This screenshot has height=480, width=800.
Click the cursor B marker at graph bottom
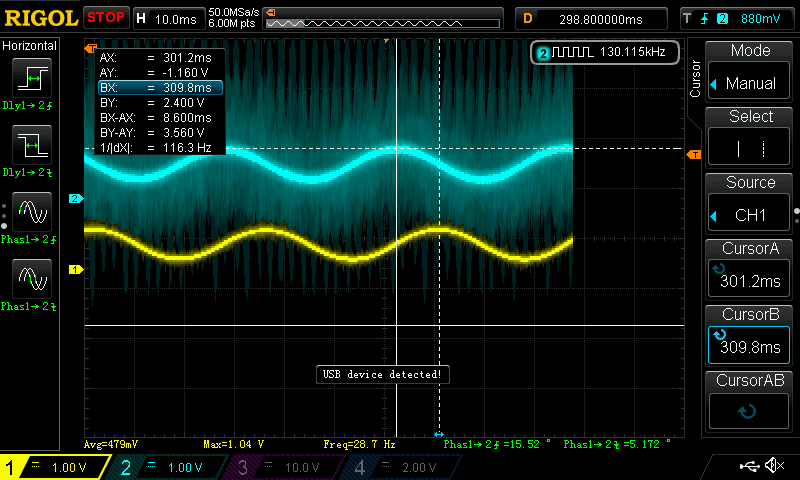[x=439, y=435]
